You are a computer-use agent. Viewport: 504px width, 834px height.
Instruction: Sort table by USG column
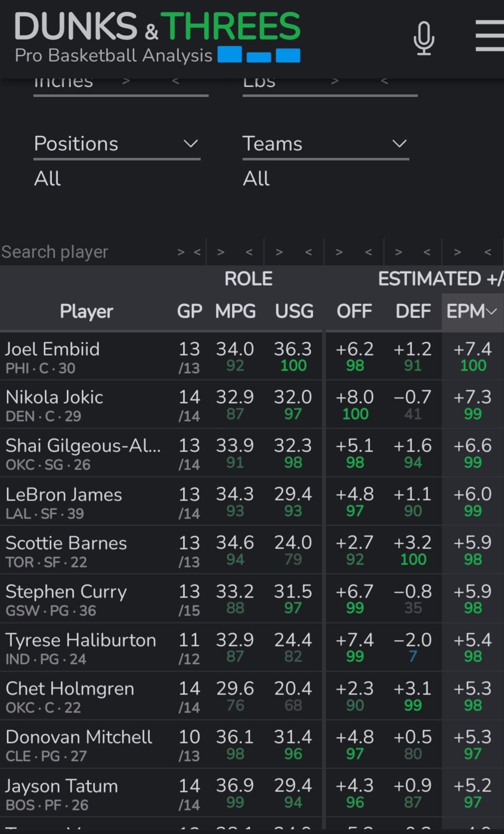(294, 311)
